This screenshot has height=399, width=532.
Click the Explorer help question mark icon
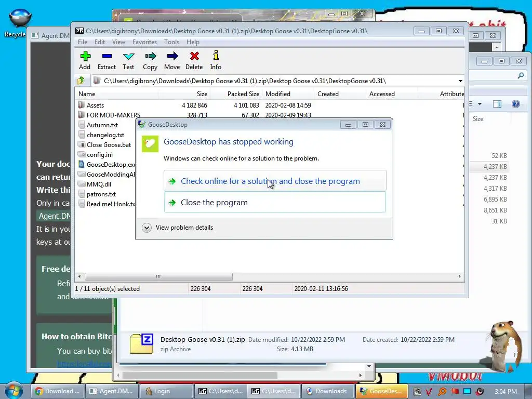pyautogui.click(x=516, y=104)
